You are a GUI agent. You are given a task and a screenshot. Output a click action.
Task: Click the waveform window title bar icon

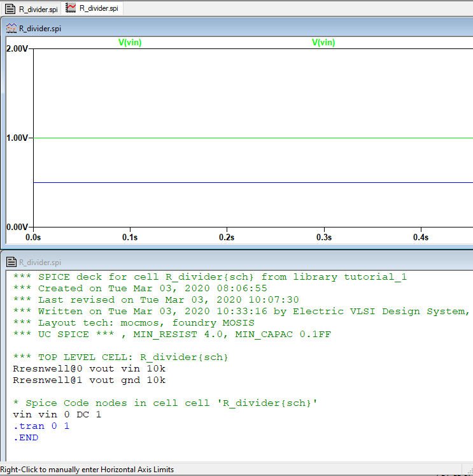pos(11,29)
